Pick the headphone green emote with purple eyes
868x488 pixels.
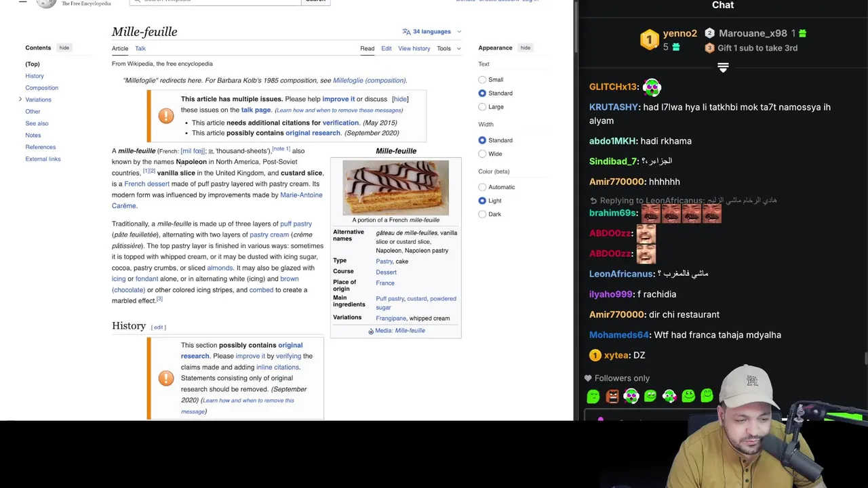coord(631,396)
